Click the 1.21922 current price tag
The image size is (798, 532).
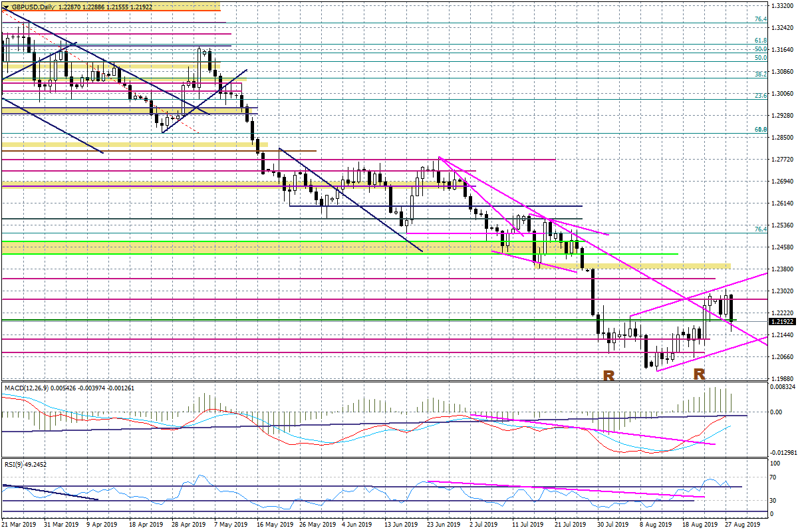(782, 321)
